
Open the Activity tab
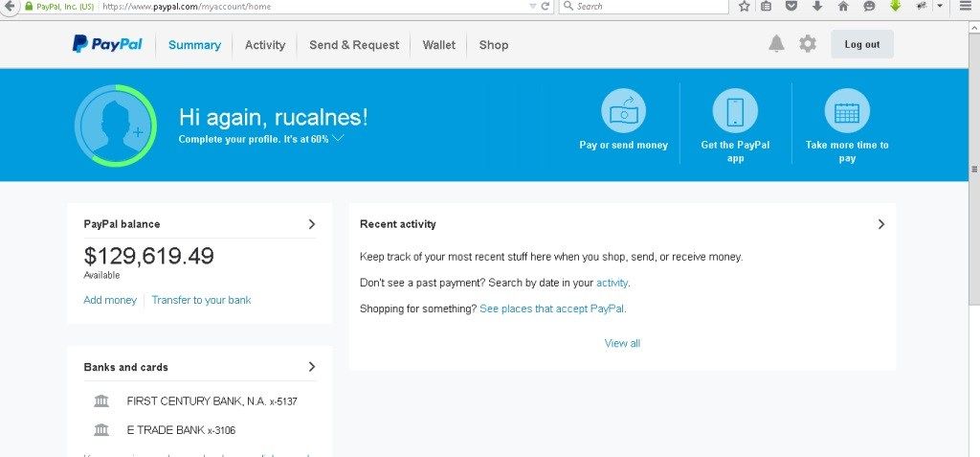[x=265, y=45]
